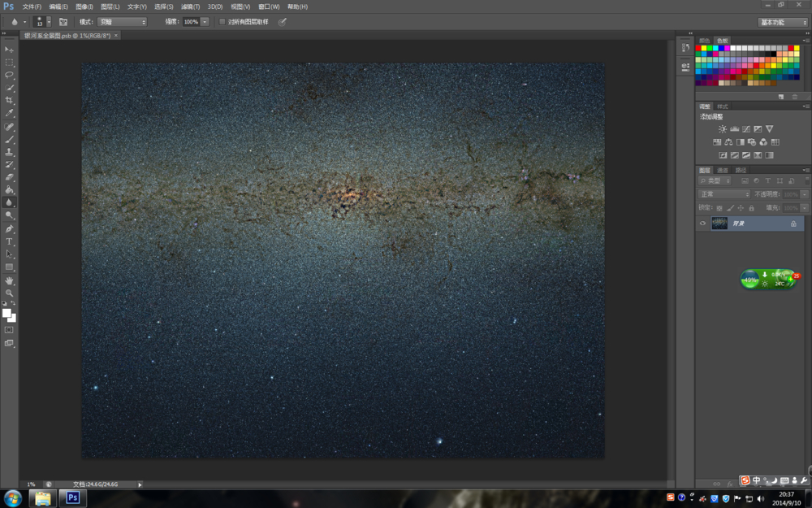Open the History panel icon

click(x=684, y=48)
